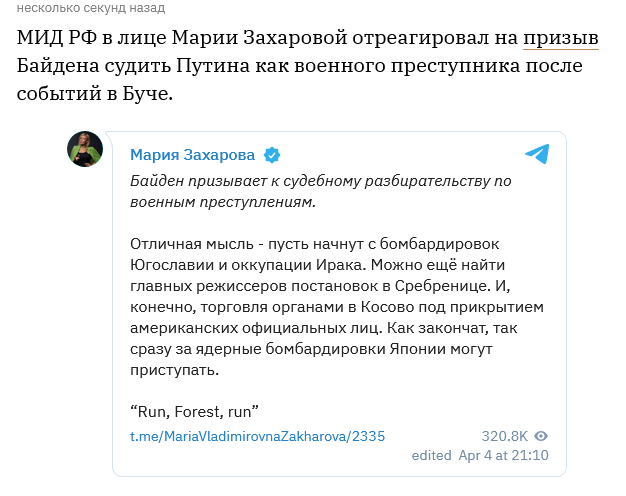
Task: Click the 'Run, Forest, run' line
Action: tap(194, 411)
